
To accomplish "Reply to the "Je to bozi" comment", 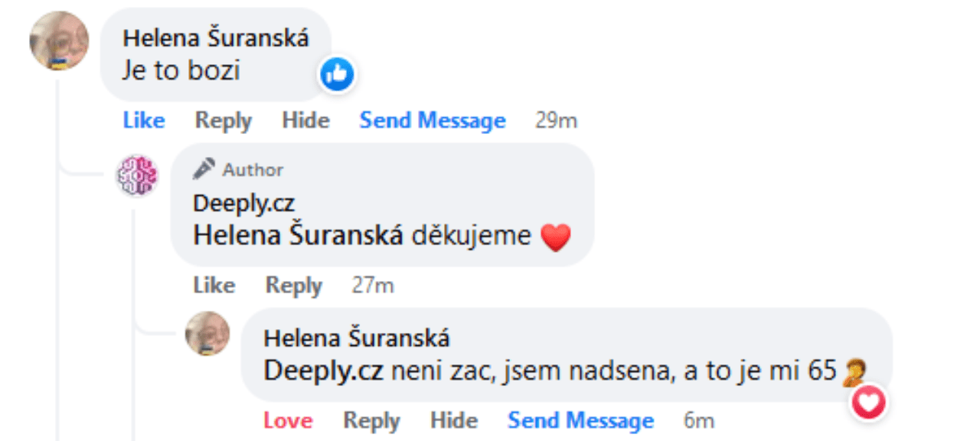I will tap(223, 121).
